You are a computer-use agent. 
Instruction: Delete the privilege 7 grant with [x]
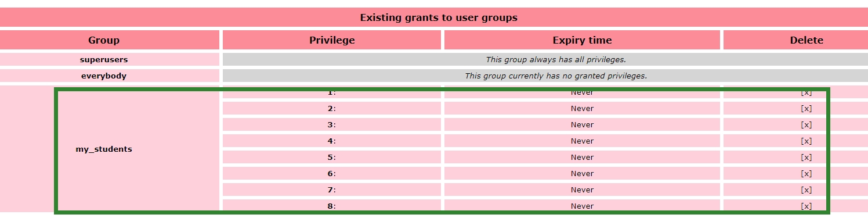click(806, 190)
